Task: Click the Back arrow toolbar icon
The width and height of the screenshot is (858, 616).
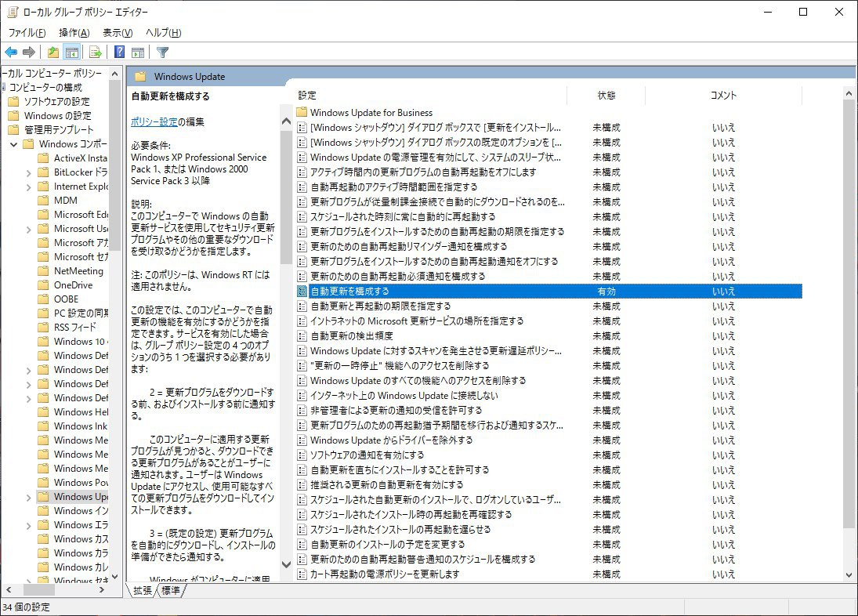Action: click(11, 53)
